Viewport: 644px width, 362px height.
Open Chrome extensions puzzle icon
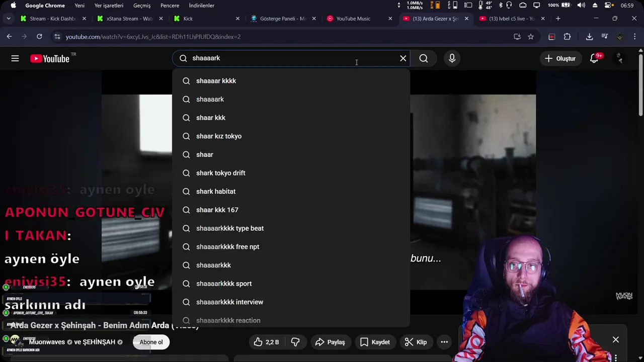point(568,37)
